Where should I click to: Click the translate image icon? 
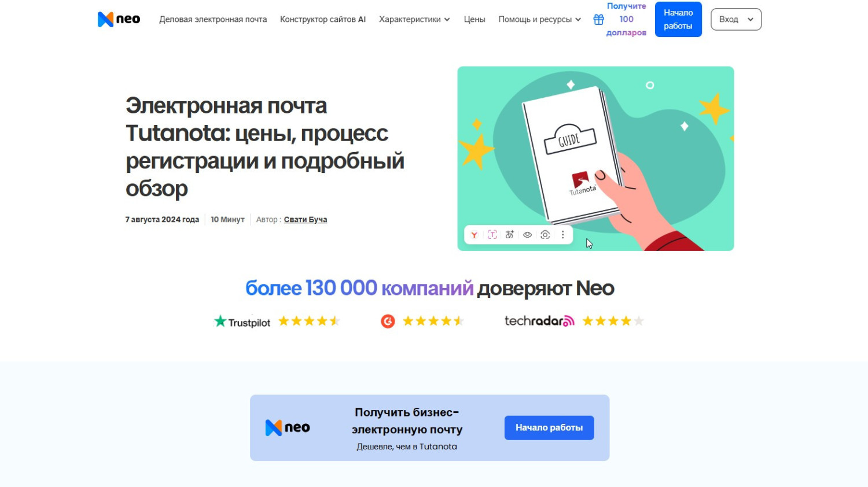click(510, 235)
